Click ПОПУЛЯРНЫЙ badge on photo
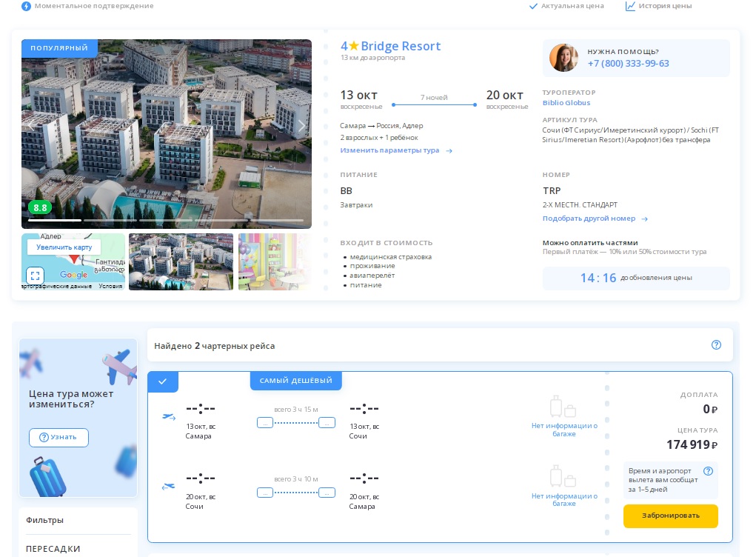 point(59,48)
